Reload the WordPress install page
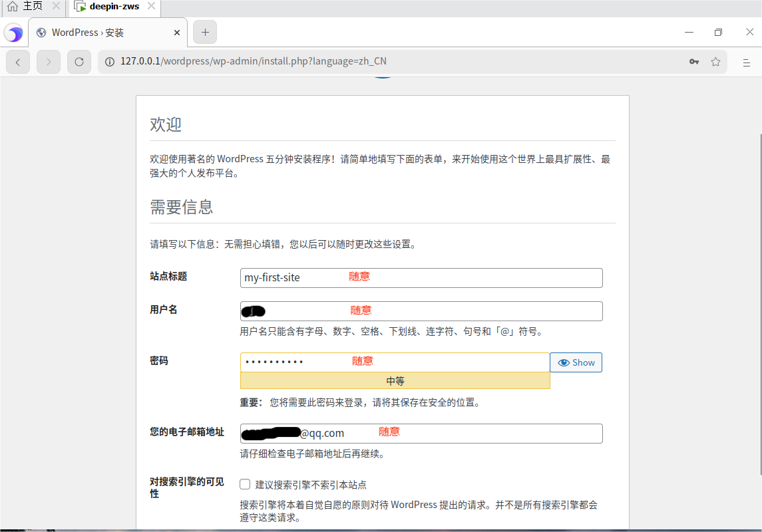This screenshot has width=762, height=532. 79,62
